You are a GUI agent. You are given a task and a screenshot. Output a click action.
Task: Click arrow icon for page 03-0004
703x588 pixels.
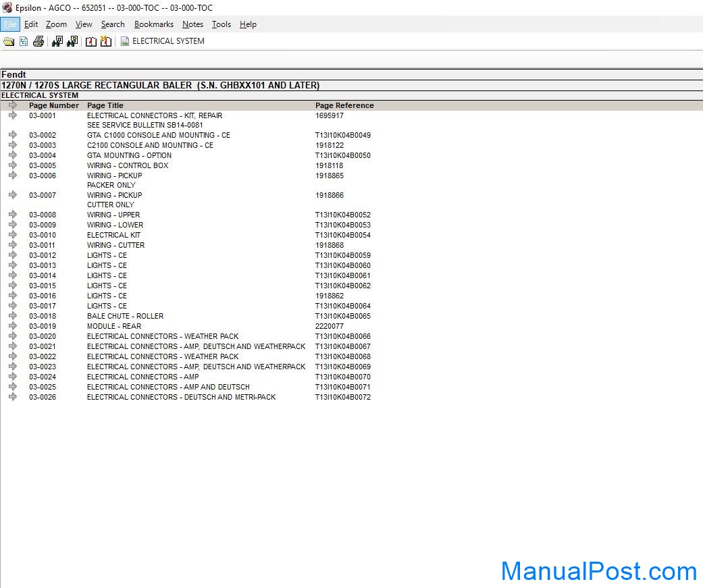[13, 155]
